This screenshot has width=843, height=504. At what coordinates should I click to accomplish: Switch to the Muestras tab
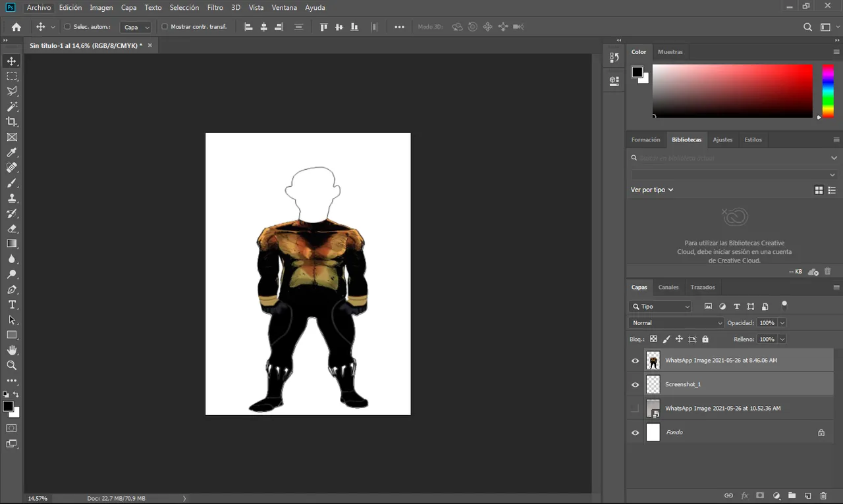pyautogui.click(x=670, y=52)
